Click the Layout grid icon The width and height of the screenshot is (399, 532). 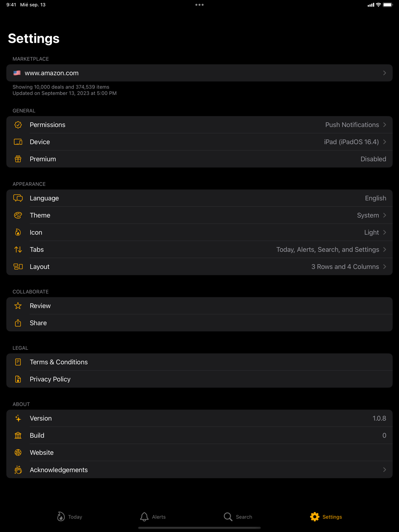[18, 267]
